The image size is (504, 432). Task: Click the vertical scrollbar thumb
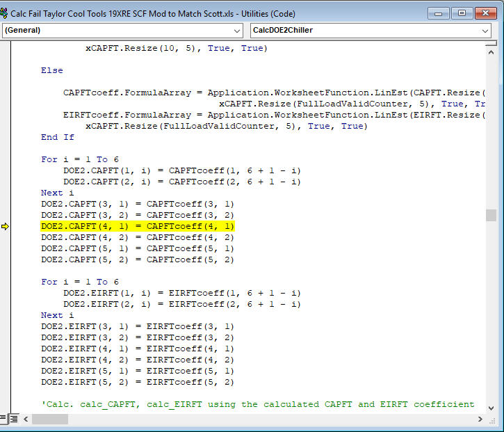click(x=491, y=215)
